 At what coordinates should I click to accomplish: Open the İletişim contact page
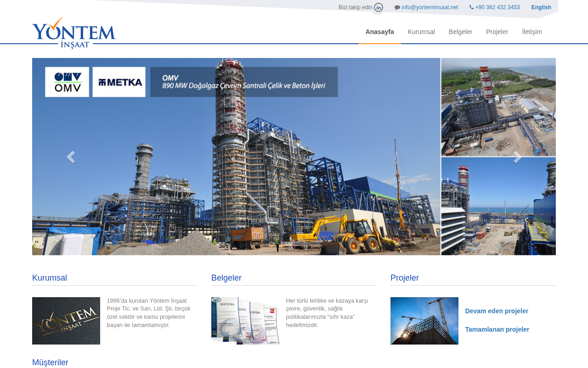[x=532, y=32]
